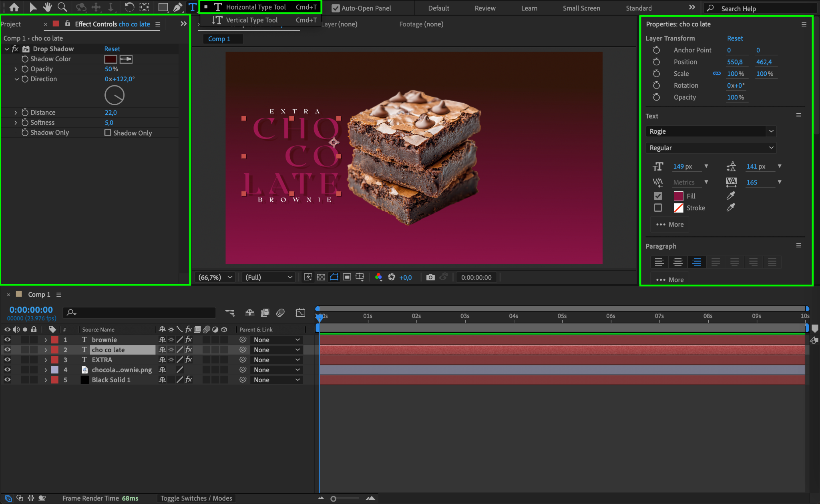Enable the Stroke checkbox
820x504 pixels.
[x=658, y=208]
